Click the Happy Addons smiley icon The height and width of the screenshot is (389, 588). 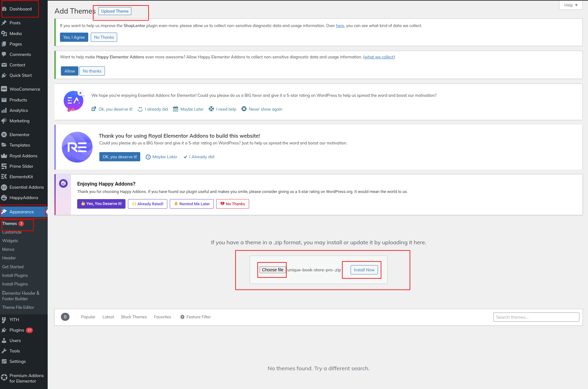(63, 183)
